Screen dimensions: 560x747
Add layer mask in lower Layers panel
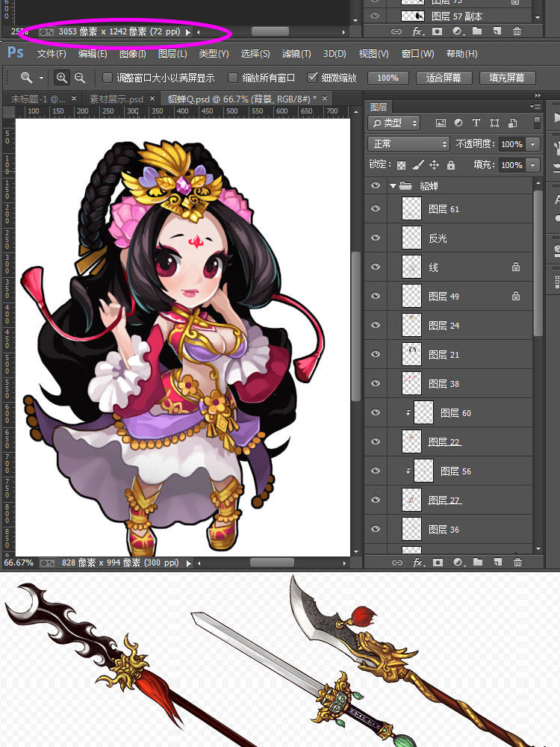(x=438, y=562)
